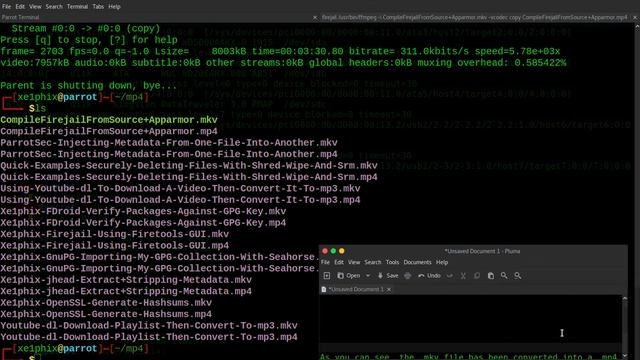Open terminal Edit menu
The height and width of the screenshot is (360, 640).
[x=20, y=7]
